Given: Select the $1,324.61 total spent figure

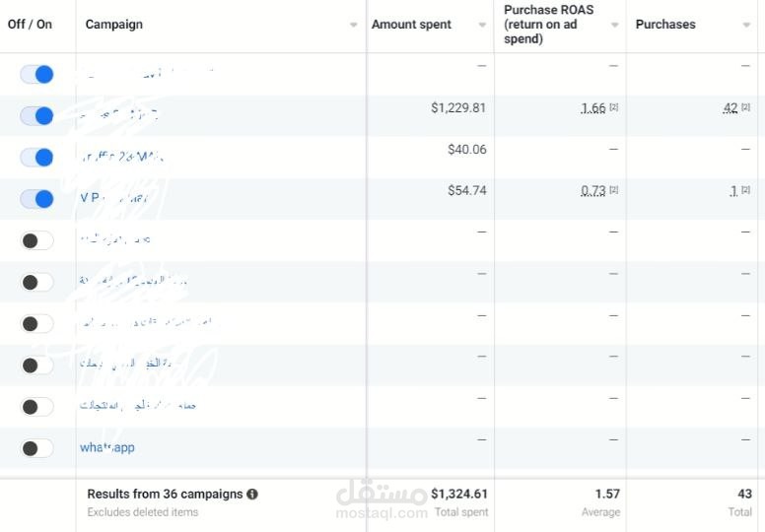Looking at the screenshot, I should 458,494.
